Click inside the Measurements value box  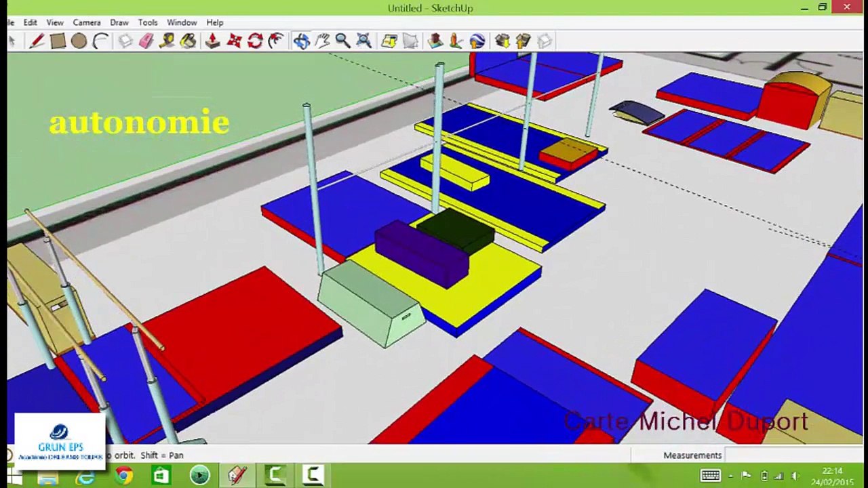click(795, 455)
